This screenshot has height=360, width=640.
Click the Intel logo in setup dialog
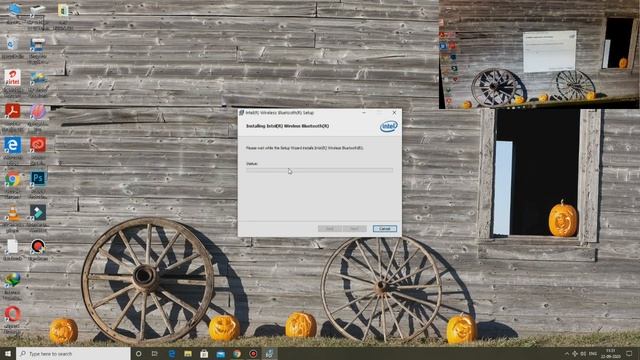click(x=389, y=127)
